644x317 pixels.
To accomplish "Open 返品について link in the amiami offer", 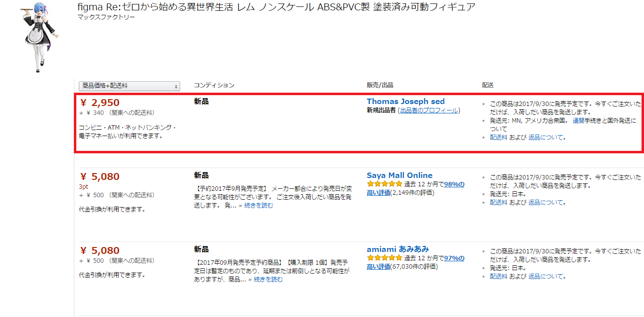I will 547,276.
